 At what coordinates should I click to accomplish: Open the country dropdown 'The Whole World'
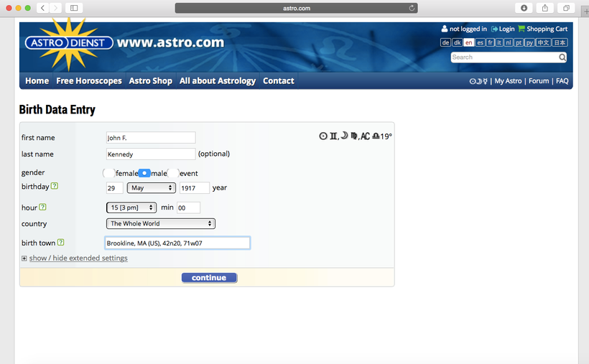pos(161,223)
